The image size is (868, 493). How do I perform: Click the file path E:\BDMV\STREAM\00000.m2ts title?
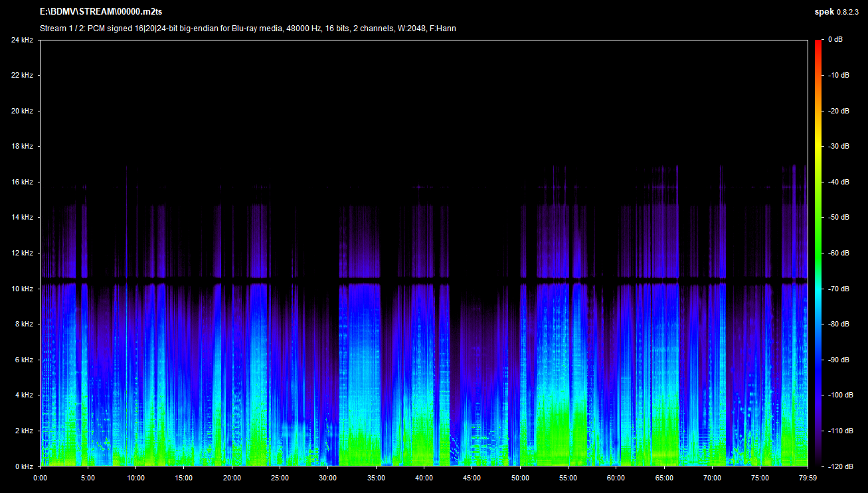pos(102,12)
